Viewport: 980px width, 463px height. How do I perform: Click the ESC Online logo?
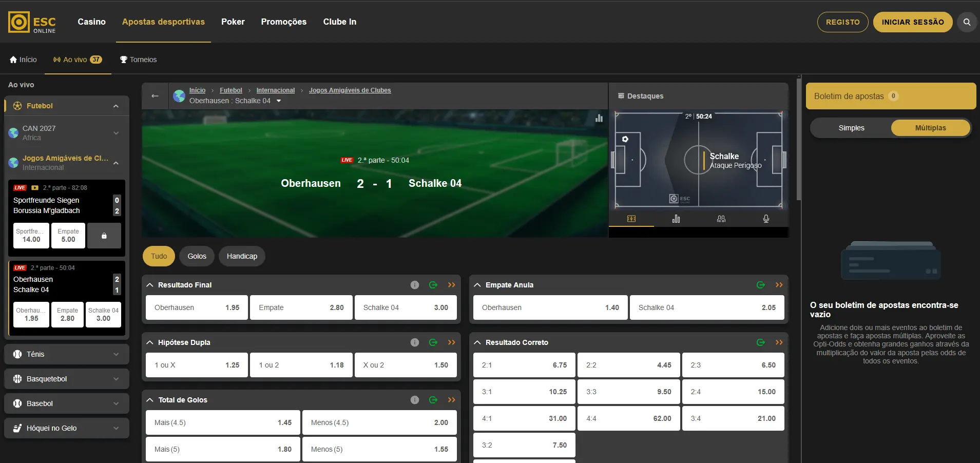click(32, 23)
